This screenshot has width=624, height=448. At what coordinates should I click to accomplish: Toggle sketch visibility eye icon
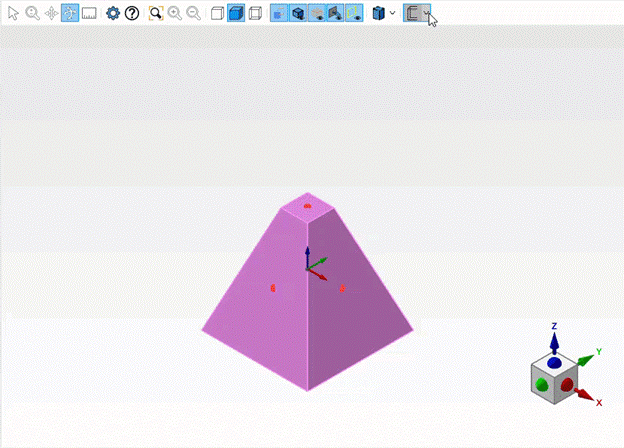pos(335,13)
